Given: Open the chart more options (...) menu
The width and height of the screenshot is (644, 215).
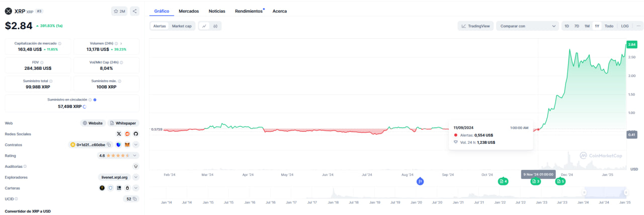Looking at the screenshot, I should pyautogui.click(x=638, y=26).
